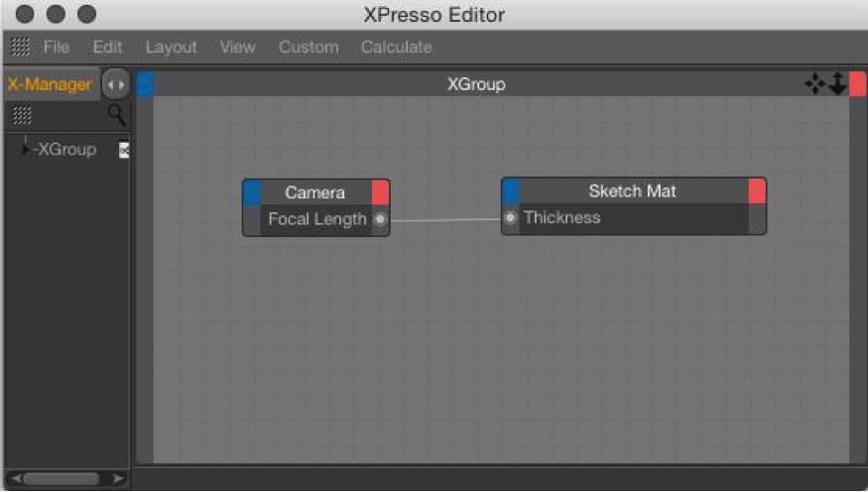Click the X-Manager horizontal scrollbar thumb
This screenshot has width=868, height=492.
pos(61,478)
